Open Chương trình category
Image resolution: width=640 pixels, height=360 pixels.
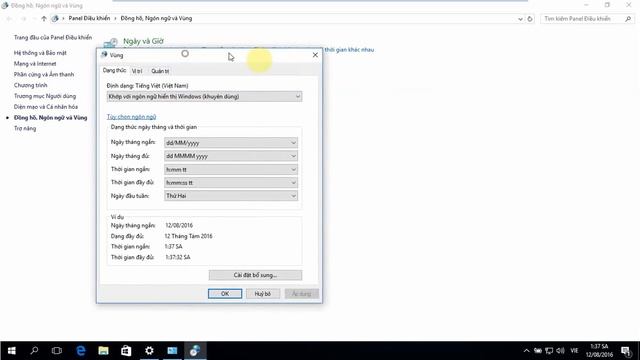31,85
